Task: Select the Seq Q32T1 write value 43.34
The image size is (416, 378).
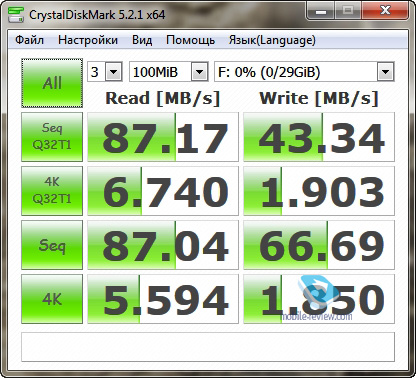Action: point(319,137)
